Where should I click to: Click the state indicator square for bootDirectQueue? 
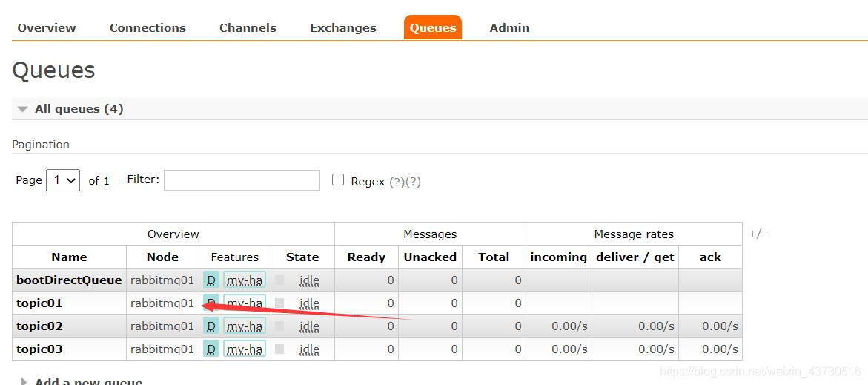(x=279, y=280)
